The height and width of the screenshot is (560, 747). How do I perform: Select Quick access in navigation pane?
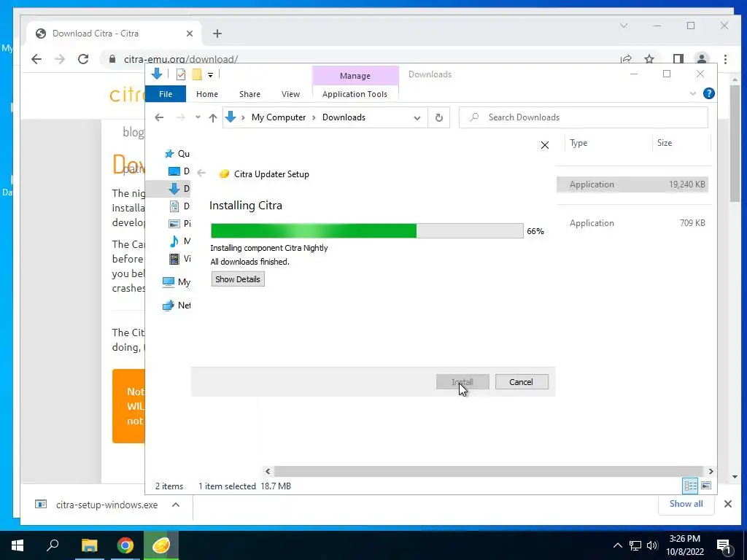coord(177,153)
